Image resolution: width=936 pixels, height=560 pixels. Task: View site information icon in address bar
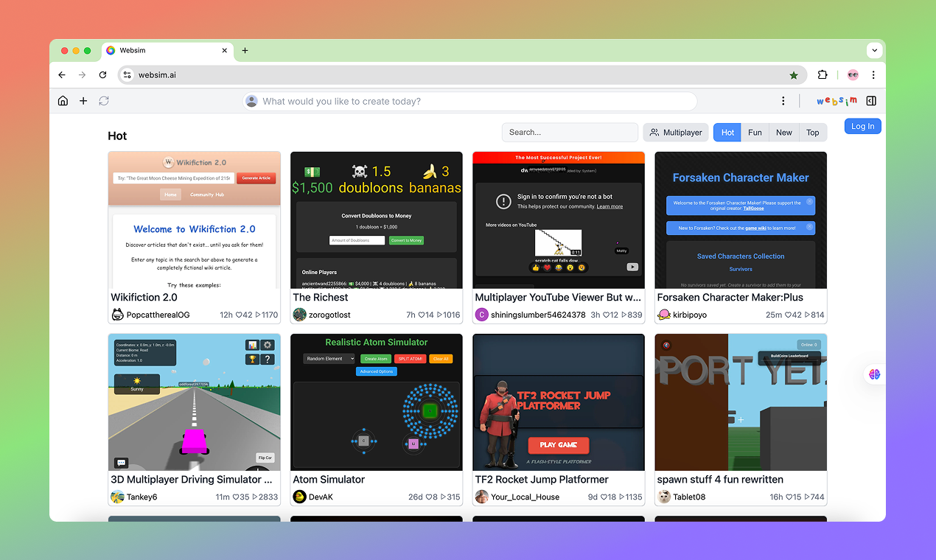(127, 75)
